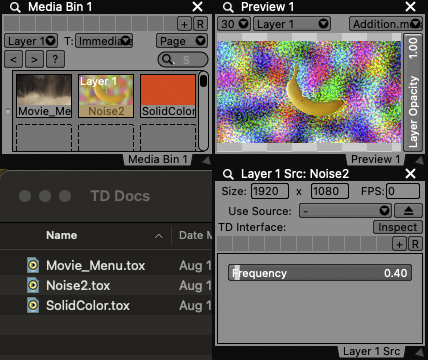The height and width of the screenshot is (360, 428).
Task: Click the Noise2.tox file icon
Action: pos(33,285)
